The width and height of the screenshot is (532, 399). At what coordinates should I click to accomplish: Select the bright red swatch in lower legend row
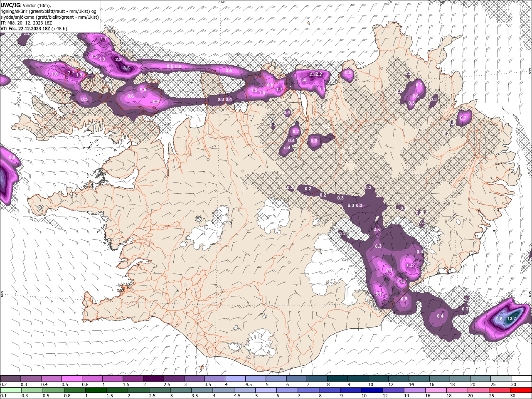(x=521, y=390)
